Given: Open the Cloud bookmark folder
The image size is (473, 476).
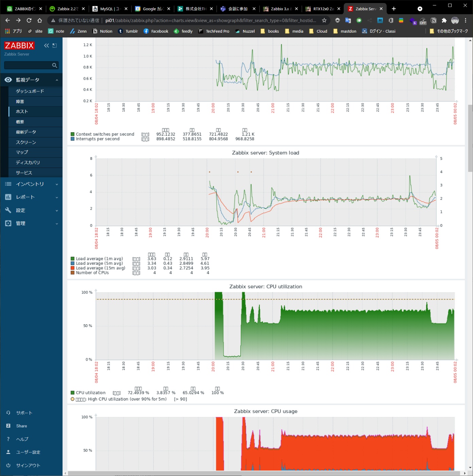Looking at the screenshot, I should pyautogui.click(x=318, y=31).
